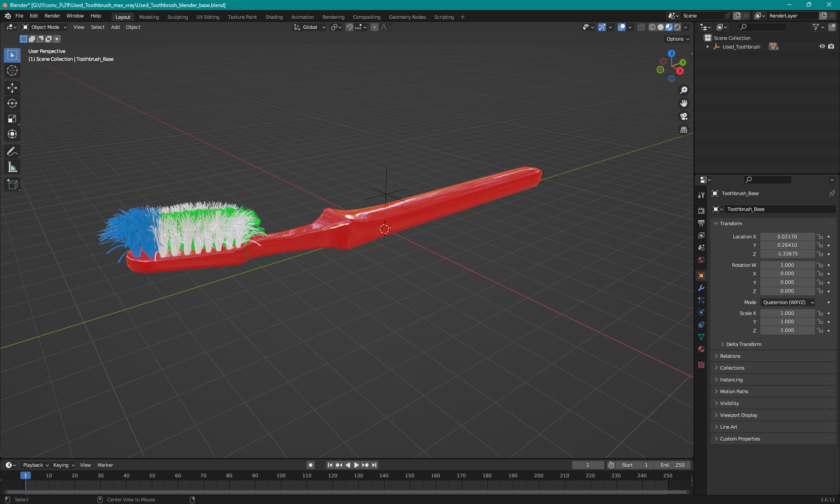Open Quaternion (WXYZ) rotation mode dropdown

click(788, 302)
